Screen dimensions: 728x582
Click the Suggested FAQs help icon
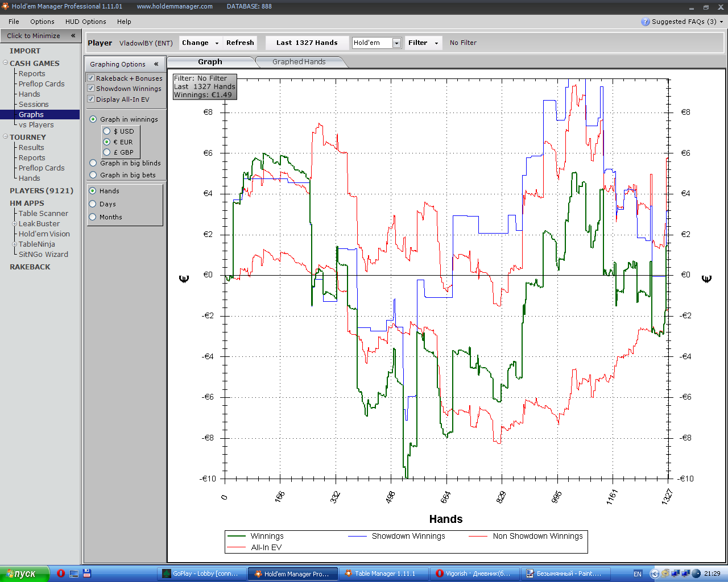645,22
